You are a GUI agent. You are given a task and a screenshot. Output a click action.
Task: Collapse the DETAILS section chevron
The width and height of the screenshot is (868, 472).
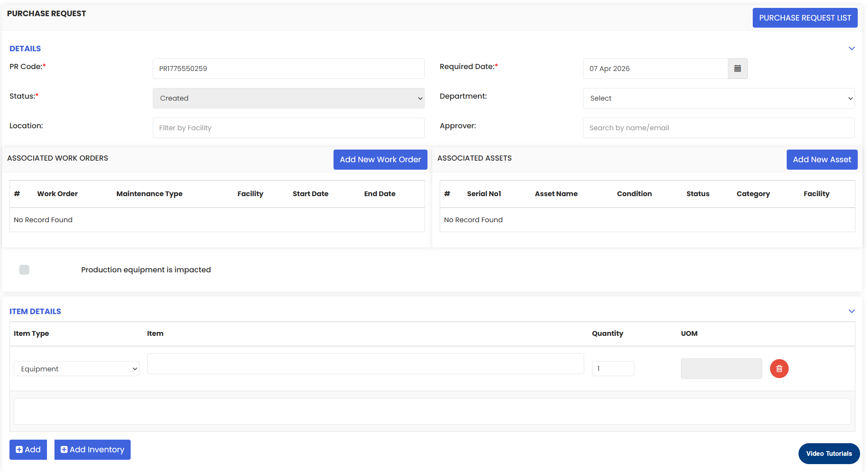(x=851, y=49)
